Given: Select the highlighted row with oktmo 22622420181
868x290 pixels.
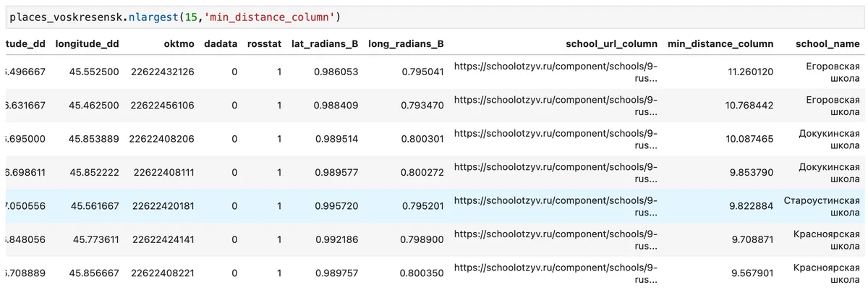Looking at the screenshot, I should [x=435, y=206].
